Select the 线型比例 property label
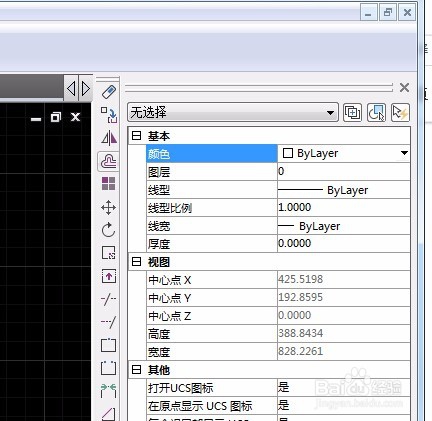The image size is (432, 421). 170,208
